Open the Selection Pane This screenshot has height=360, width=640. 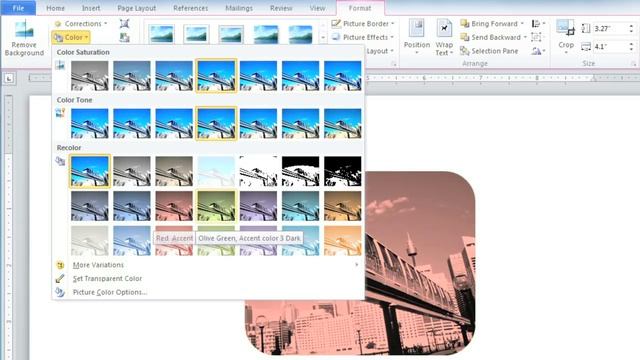pyautogui.click(x=489, y=51)
